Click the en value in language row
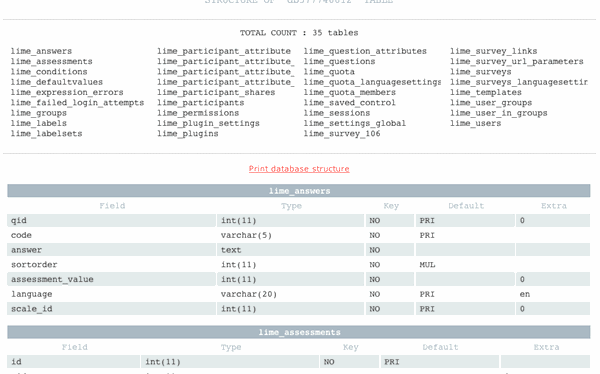The image size is (600, 374). (525, 294)
